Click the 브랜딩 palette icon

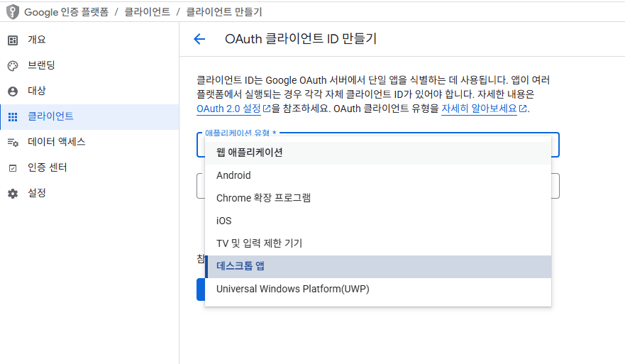coord(13,66)
